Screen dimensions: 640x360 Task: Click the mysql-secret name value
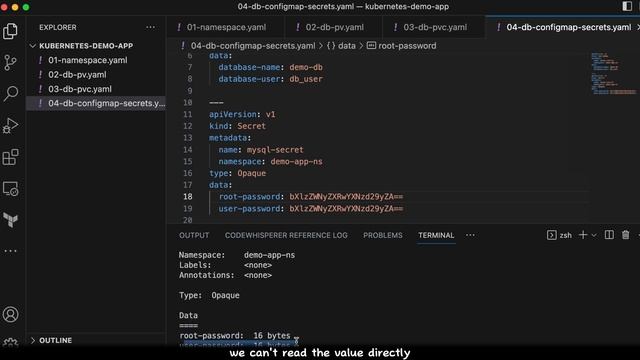click(x=275, y=150)
